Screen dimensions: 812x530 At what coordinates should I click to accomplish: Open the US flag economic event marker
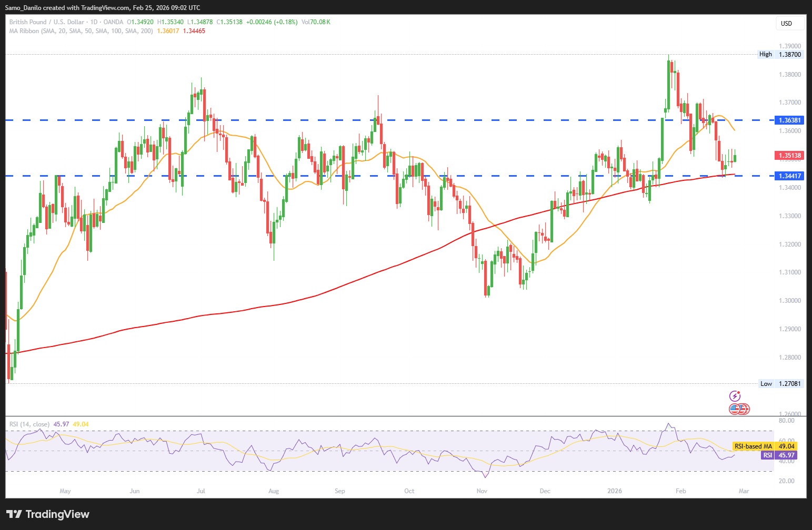pos(735,409)
